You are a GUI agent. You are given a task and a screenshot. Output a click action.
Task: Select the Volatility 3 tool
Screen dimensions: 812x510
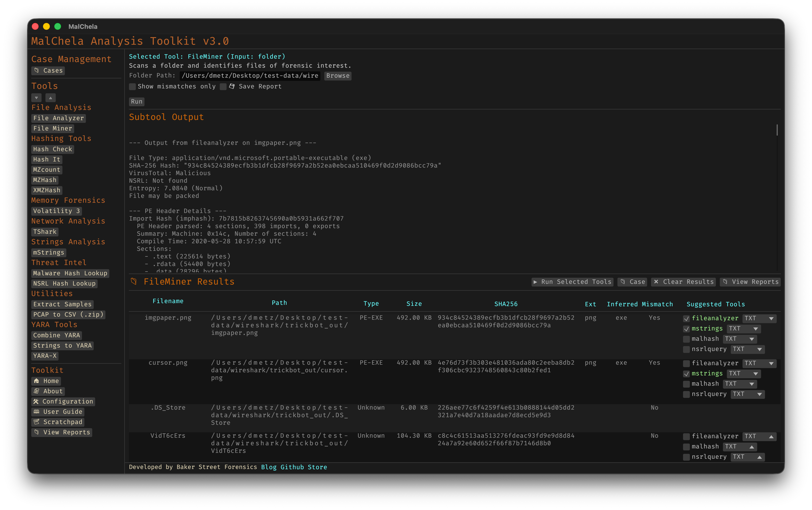(x=56, y=211)
